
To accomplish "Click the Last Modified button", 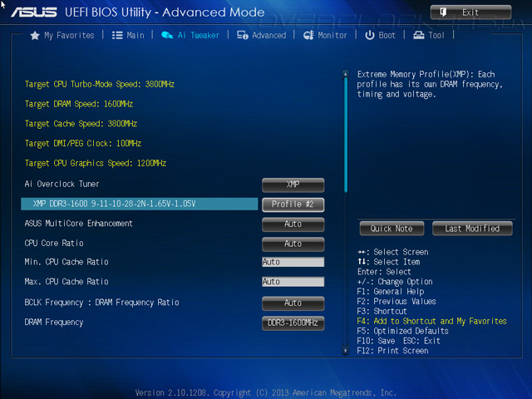I will (x=472, y=229).
